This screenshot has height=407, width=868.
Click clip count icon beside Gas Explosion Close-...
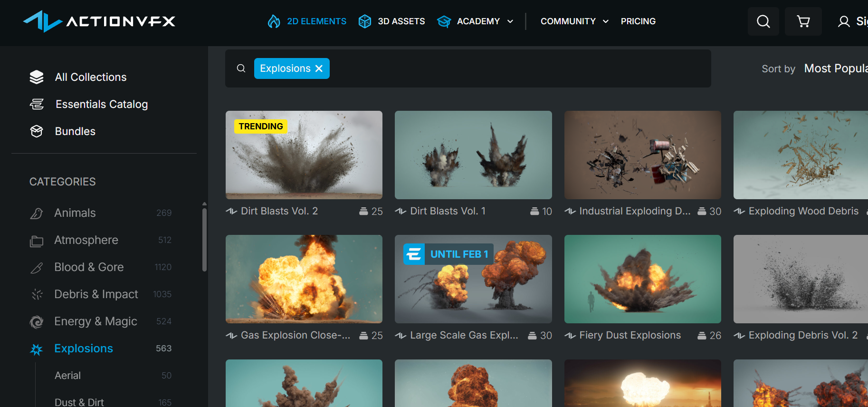coord(363,336)
